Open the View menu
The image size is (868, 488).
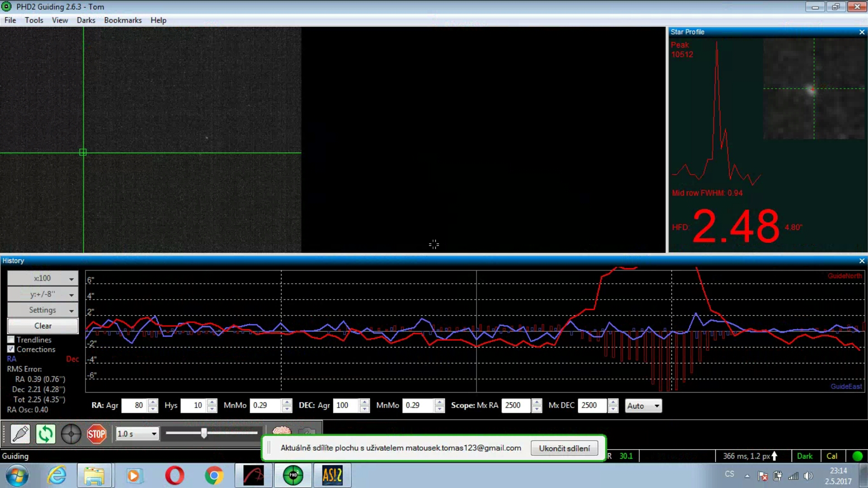click(x=60, y=20)
